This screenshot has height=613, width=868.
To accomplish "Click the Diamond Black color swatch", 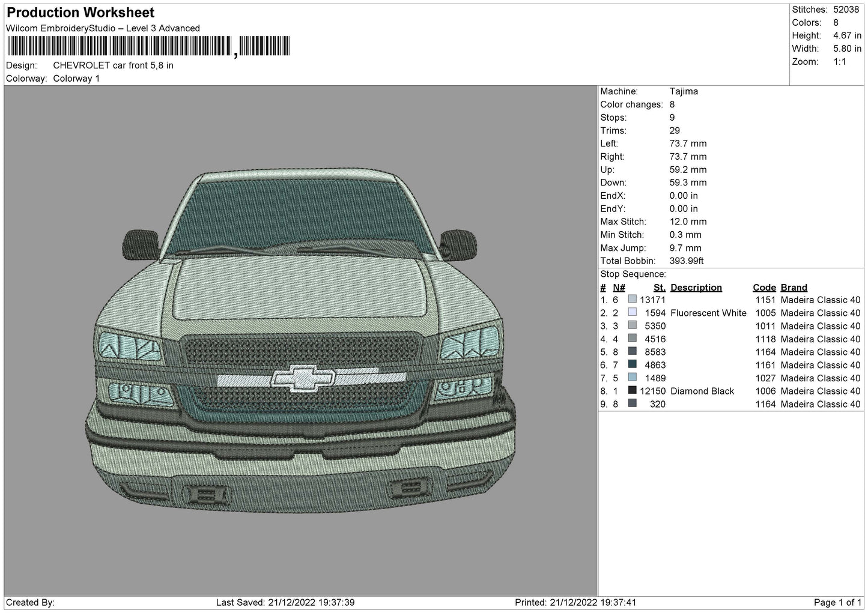I will 632,390.
